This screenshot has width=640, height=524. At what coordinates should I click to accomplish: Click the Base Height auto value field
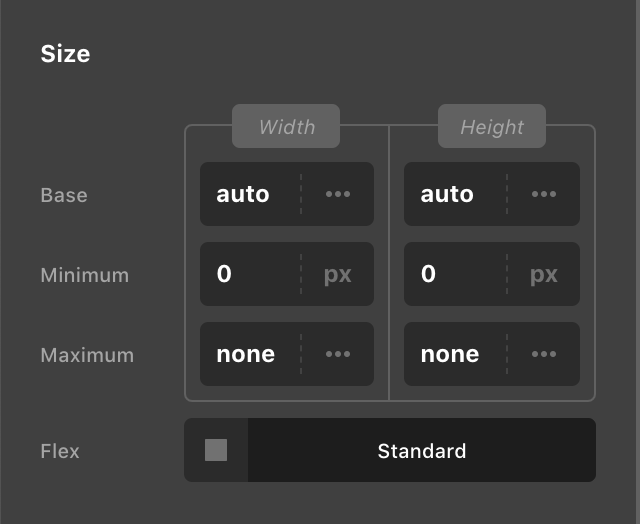click(x=455, y=194)
